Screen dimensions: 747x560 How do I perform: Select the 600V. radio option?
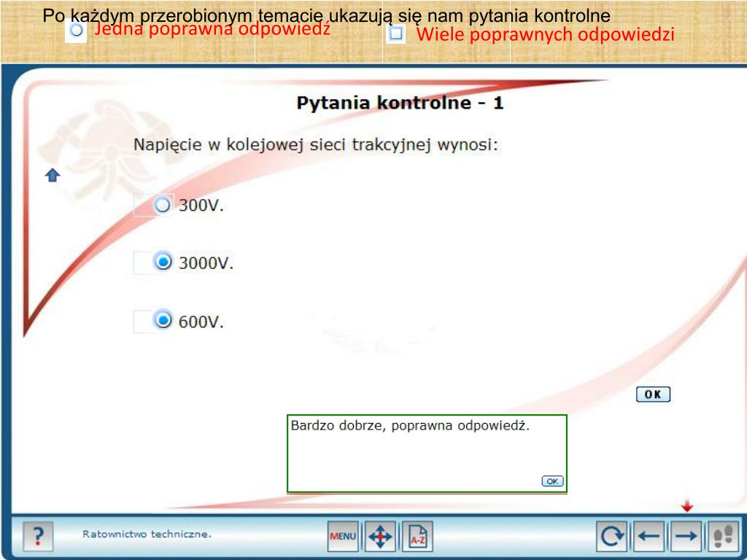(163, 319)
